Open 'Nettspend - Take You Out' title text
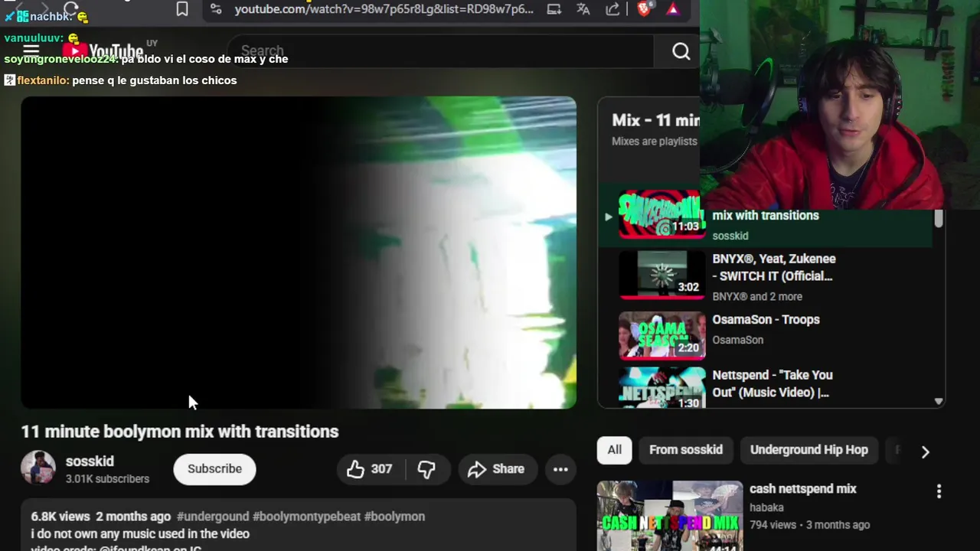This screenshot has height=551, width=980. 773,383
